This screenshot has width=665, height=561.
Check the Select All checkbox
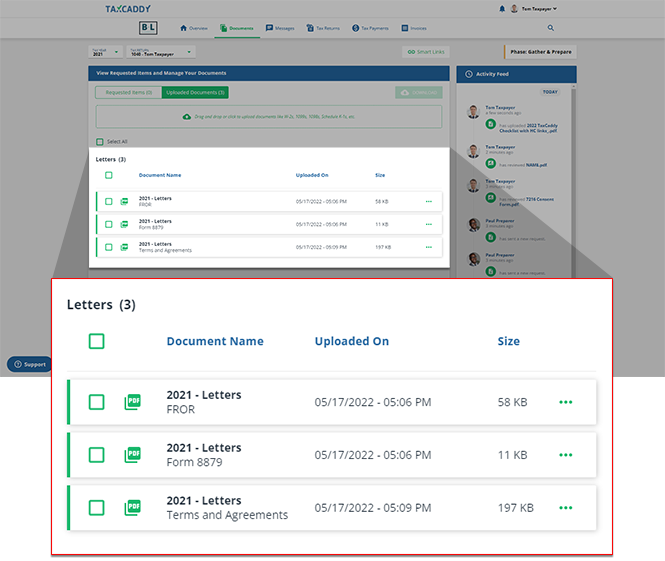point(99,142)
